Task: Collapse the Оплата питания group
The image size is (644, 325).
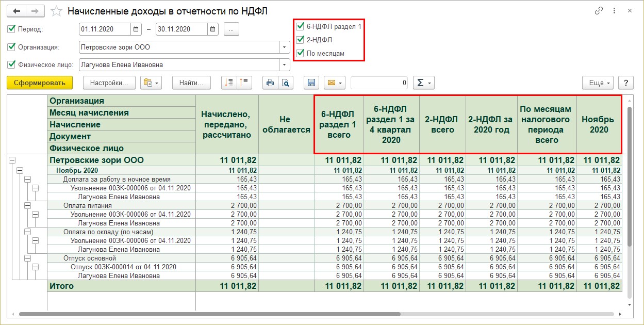Action: tap(28, 205)
